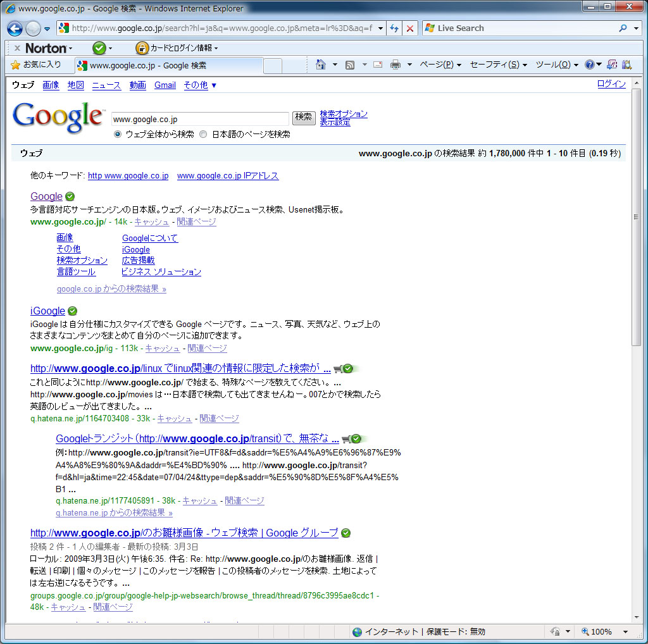The height and width of the screenshot is (644, 648).
Task: Open the Norton card and login info dropdown
Action: (x=216, y=48)
